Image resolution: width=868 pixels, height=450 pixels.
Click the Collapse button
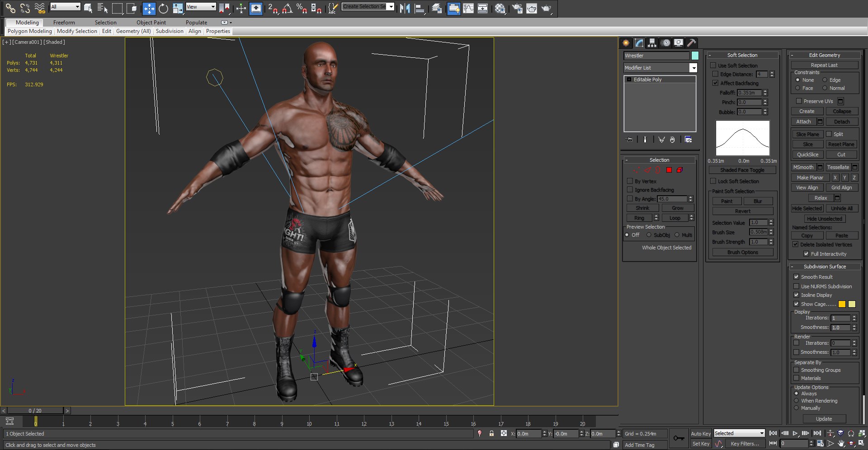tap(842, 111)
